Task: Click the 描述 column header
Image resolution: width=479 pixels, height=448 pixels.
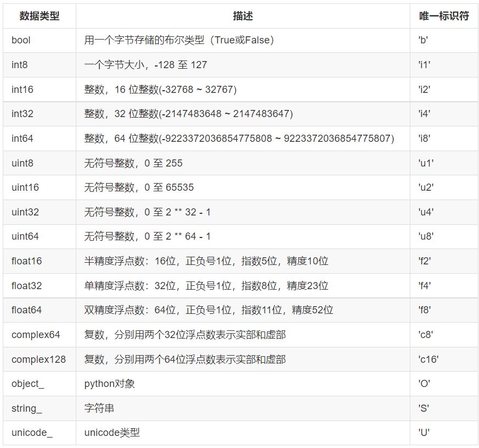Action: (243, 16)
